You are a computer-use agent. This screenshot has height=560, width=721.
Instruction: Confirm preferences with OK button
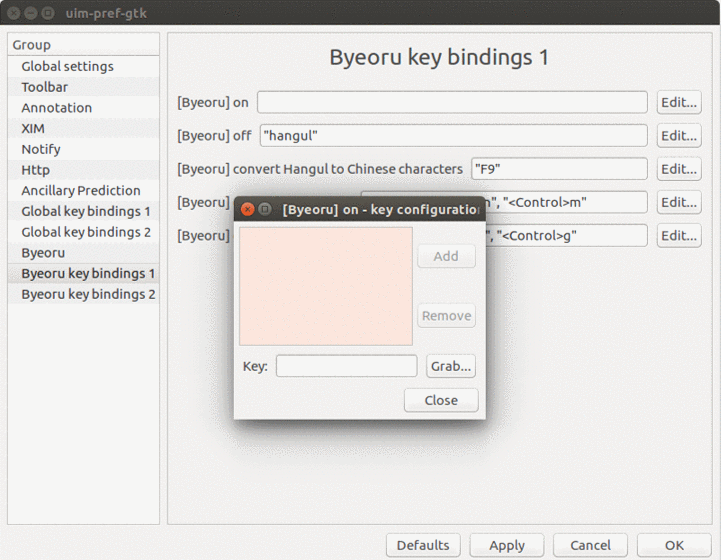pyautogui.click(x=674, y=545)
